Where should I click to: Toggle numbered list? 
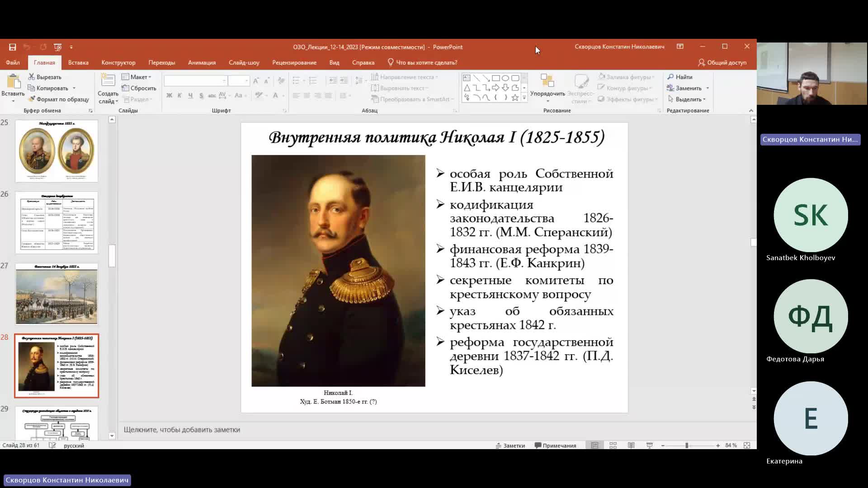pos(312,81)
